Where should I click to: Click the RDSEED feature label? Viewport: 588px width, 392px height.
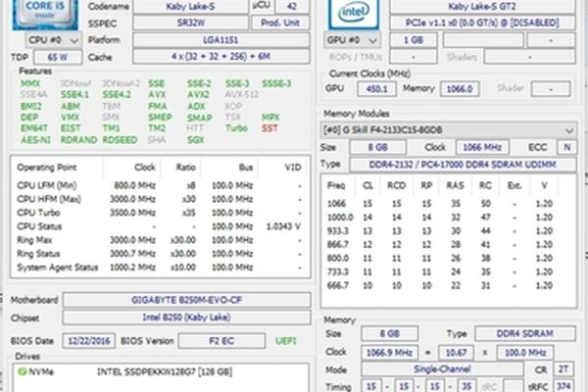(120, 139)
